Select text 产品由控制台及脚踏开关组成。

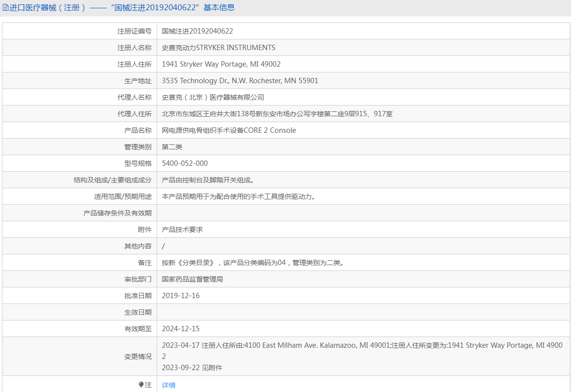[x=208, y=180]
